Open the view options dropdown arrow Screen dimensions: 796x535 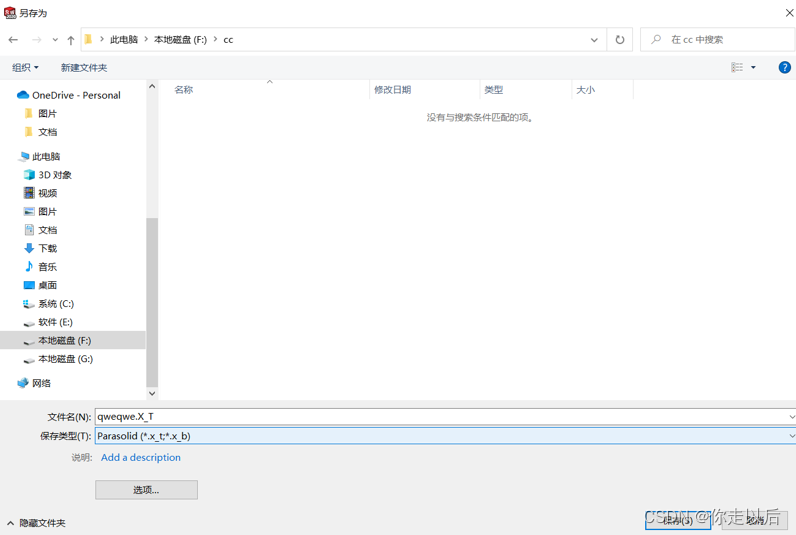[x=753, y=67]
